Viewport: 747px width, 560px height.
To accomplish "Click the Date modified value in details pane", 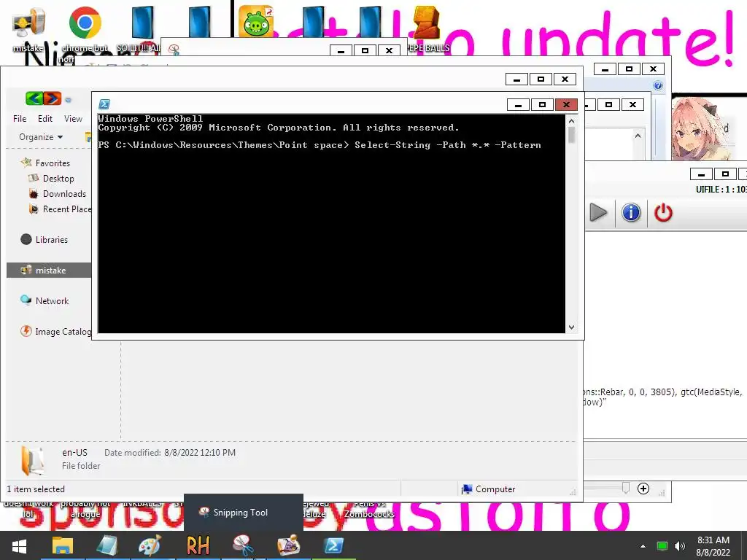I will pos(200,452).
